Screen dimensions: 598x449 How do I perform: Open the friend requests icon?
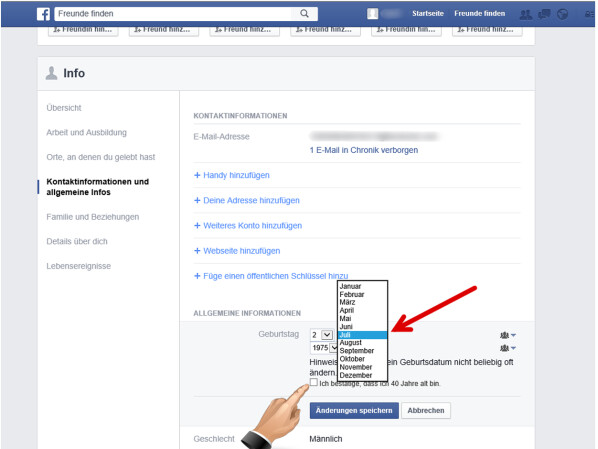[x=526, y=14]
